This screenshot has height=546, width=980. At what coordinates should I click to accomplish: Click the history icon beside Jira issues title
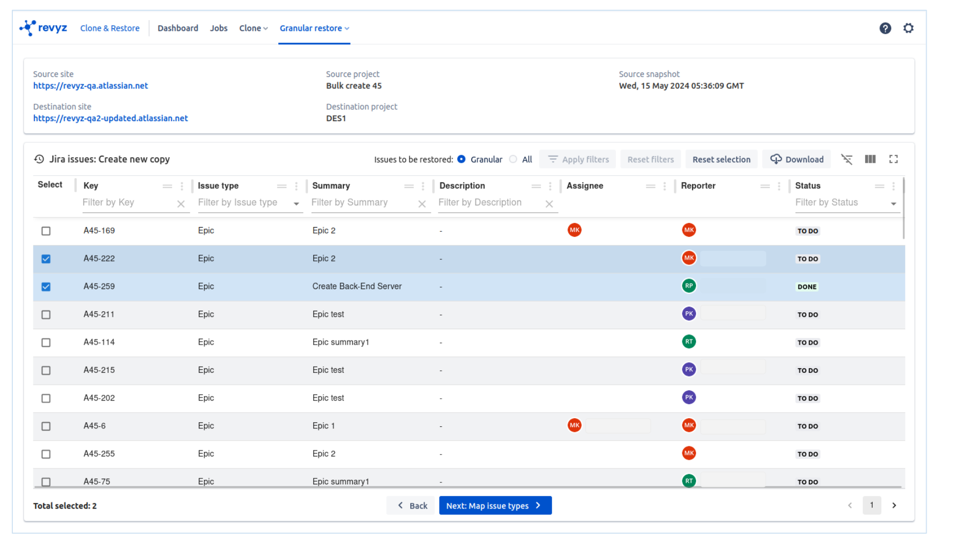39,159
